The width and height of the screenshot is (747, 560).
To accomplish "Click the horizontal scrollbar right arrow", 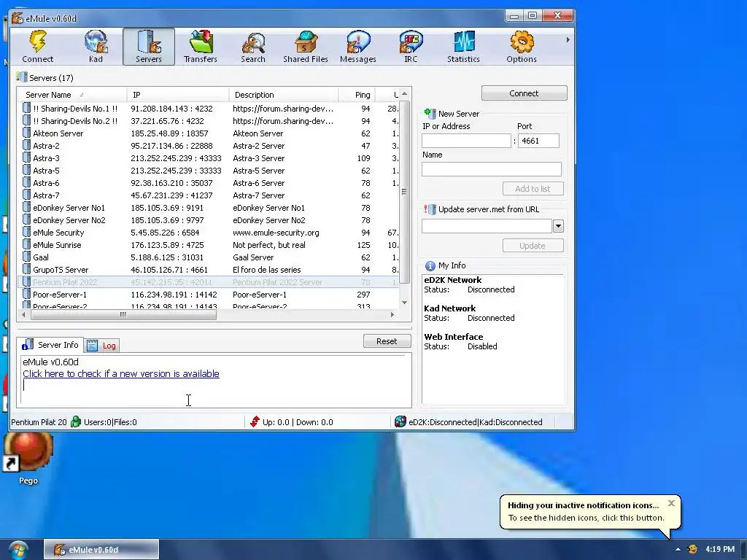I will (392, 314).
